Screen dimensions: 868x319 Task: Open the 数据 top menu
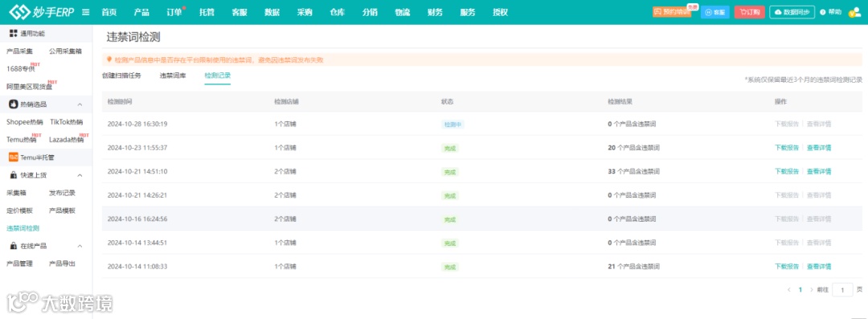point(272,12)
